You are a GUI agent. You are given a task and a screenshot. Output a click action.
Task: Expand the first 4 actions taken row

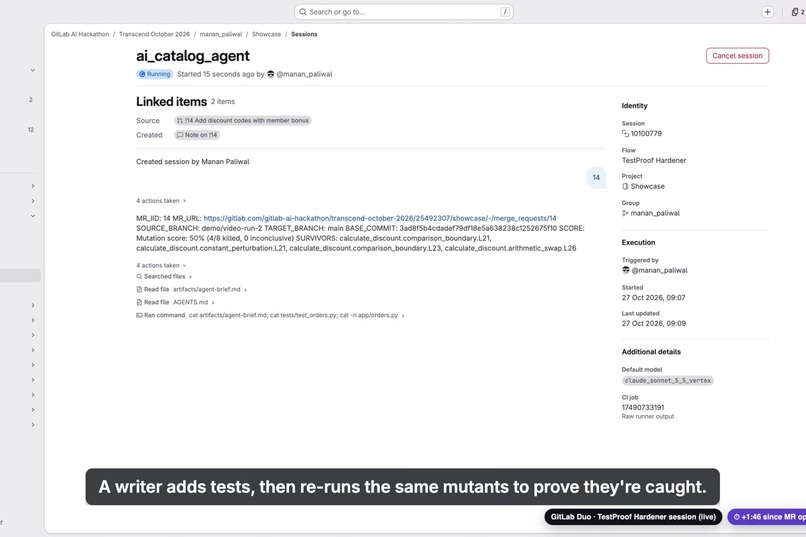(161, 201)
